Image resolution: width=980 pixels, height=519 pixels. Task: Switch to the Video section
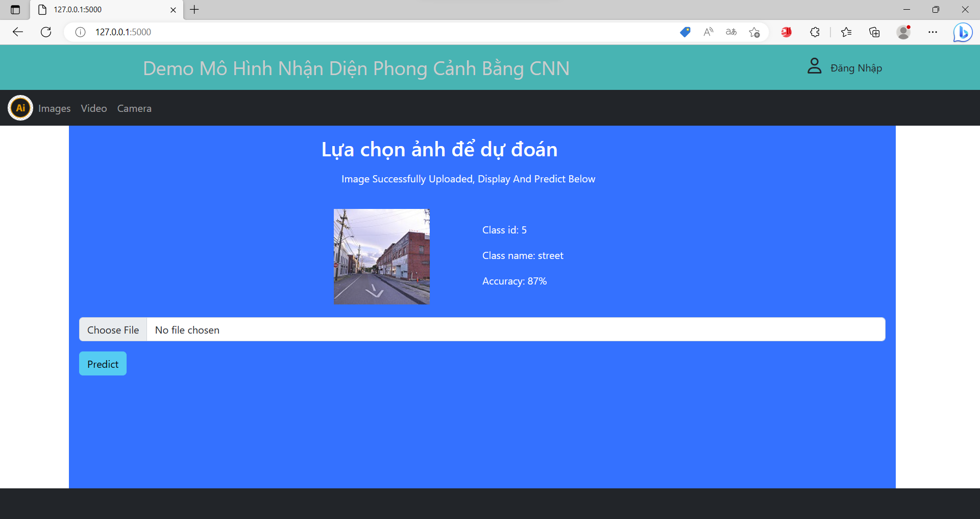(93, 108)
